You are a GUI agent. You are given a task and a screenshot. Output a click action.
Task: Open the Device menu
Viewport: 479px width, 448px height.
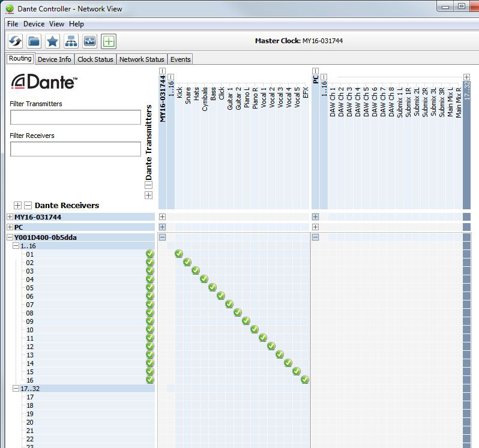pos(34,24)
